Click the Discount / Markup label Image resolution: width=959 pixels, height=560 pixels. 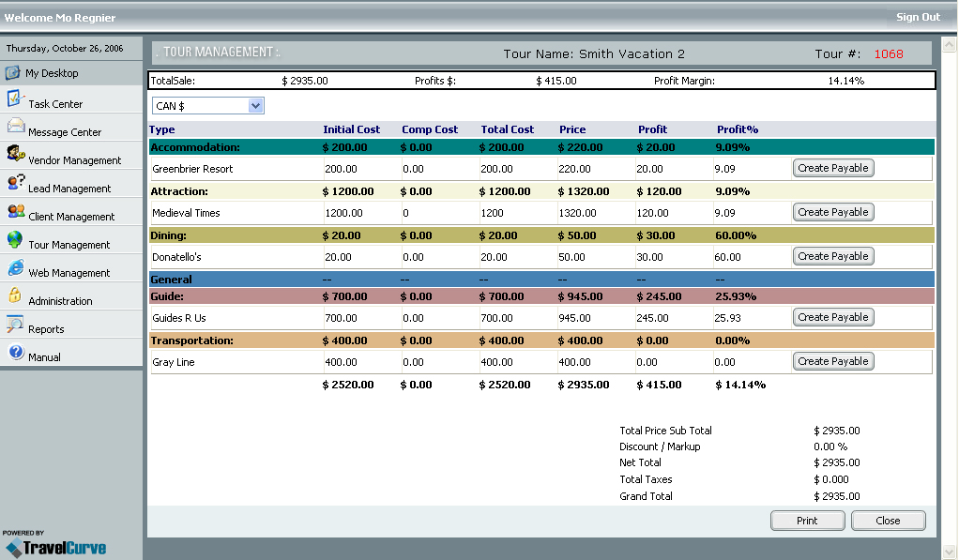coord(660,446)
